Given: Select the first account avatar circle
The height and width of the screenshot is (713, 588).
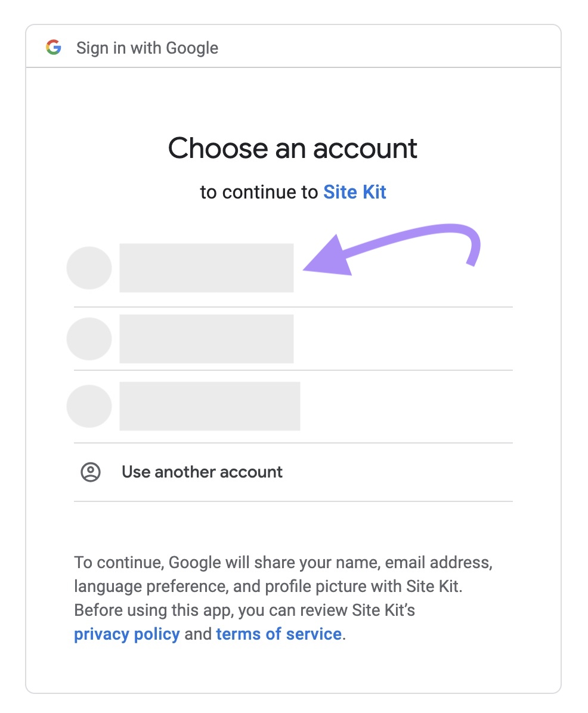Looking at the screenshot, I should (89, 268).
